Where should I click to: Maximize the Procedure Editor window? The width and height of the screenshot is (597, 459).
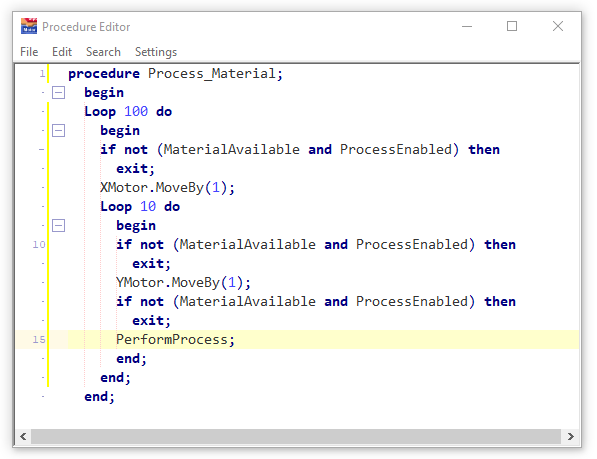(512, 26)
